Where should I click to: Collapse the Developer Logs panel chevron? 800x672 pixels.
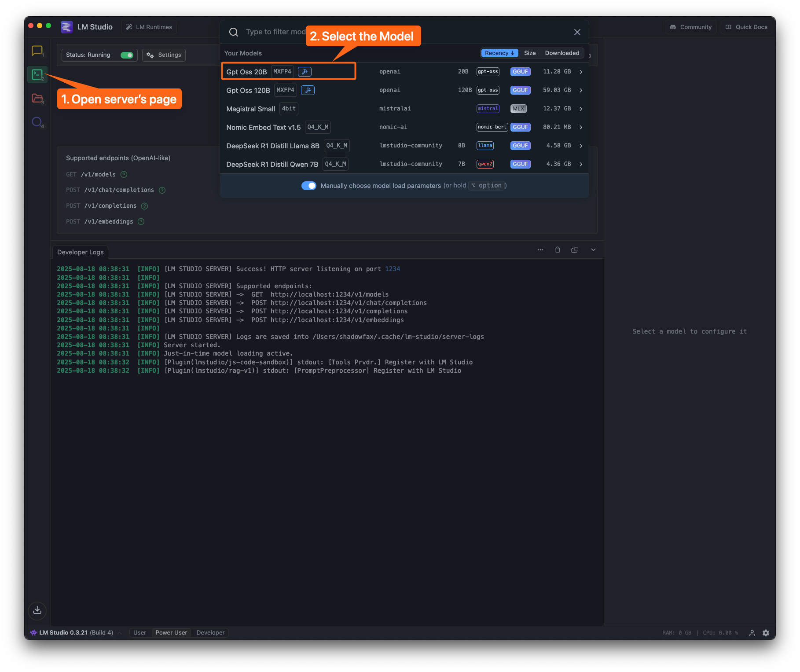(593, 250)
